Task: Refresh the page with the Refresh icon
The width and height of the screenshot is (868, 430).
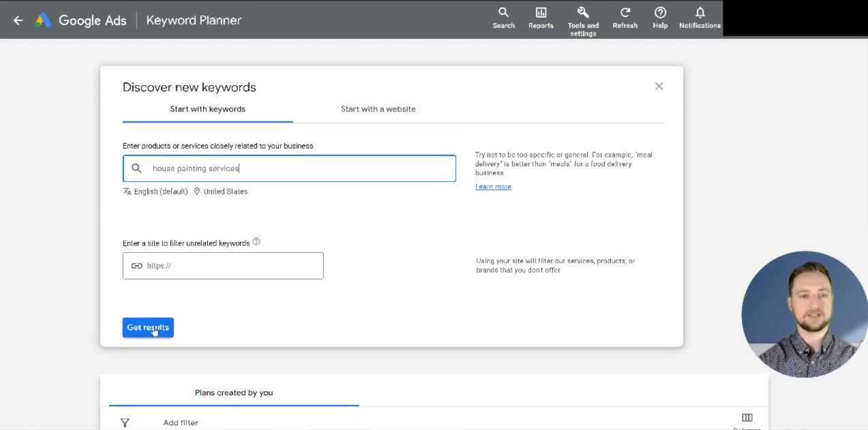Action: click(x=625, y=18)
